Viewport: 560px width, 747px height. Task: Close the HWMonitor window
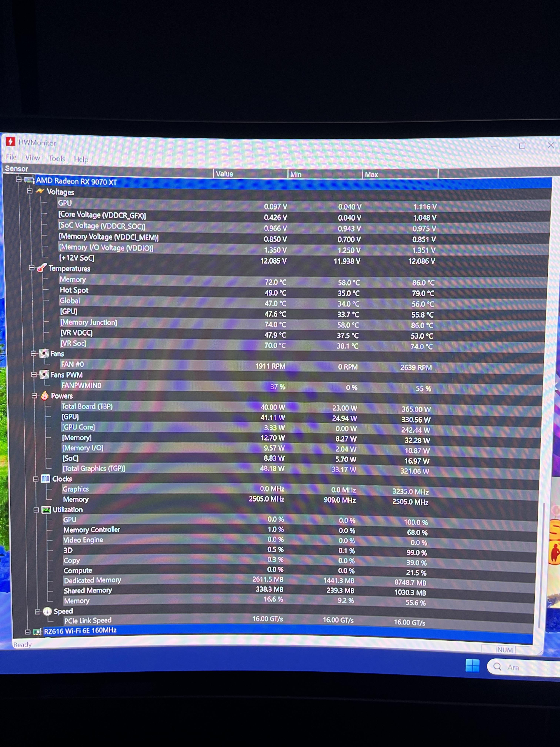tap(551, 146)
